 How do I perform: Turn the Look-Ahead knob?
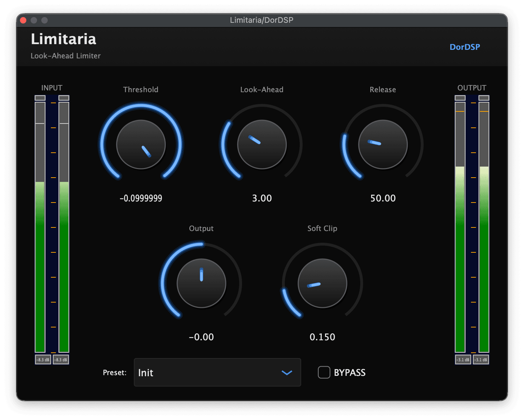(x=262, y=144)
